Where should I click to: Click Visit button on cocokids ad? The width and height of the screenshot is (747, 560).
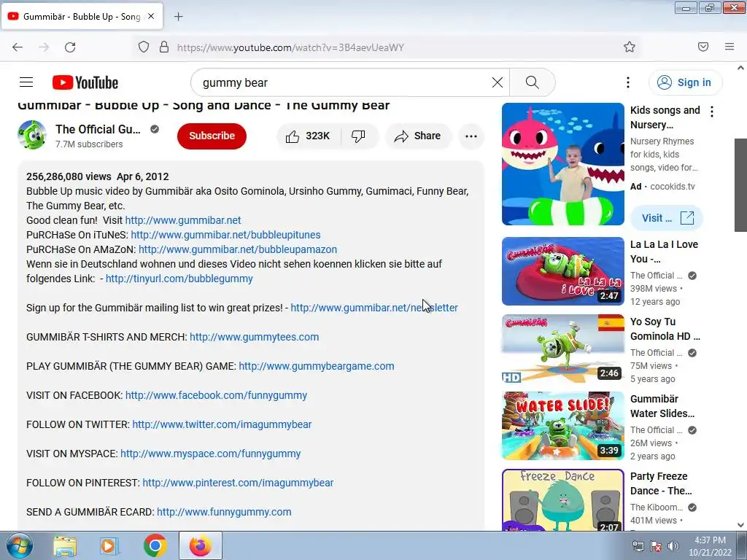[x=667, y=218]
